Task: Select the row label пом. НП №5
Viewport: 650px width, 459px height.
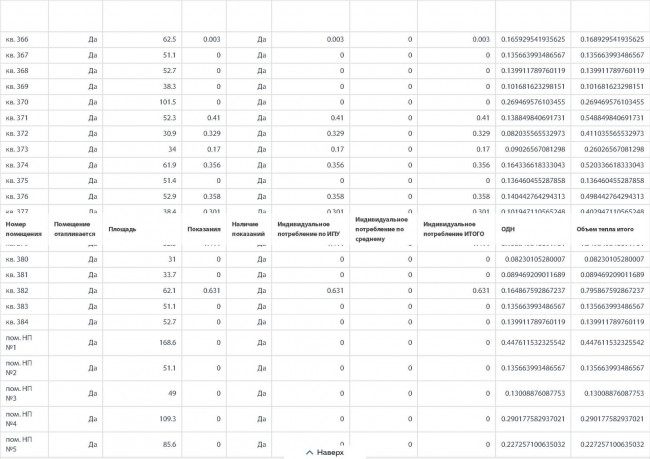Action: click(19, 444)
